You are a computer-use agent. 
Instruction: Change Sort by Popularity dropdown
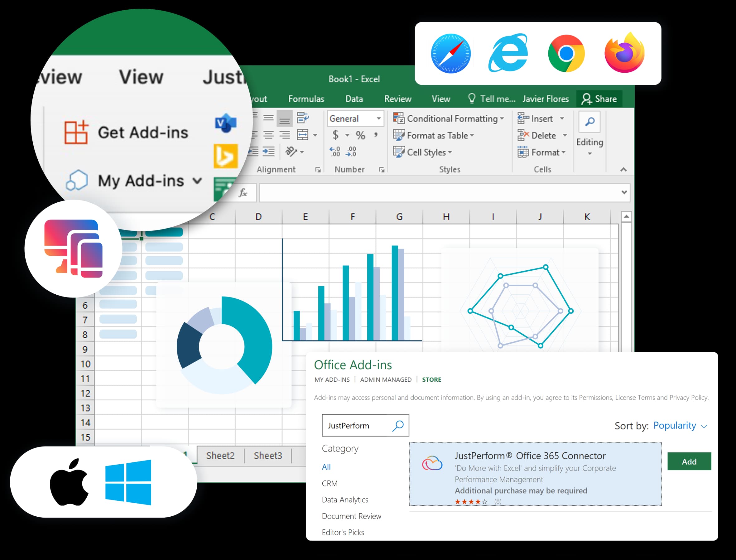[680, 426]
